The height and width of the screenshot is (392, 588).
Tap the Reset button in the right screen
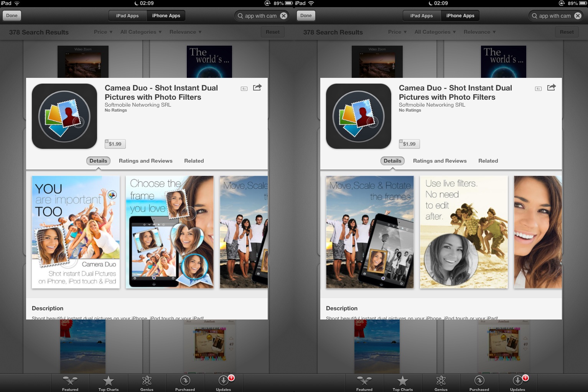click(x=567, y=32)
